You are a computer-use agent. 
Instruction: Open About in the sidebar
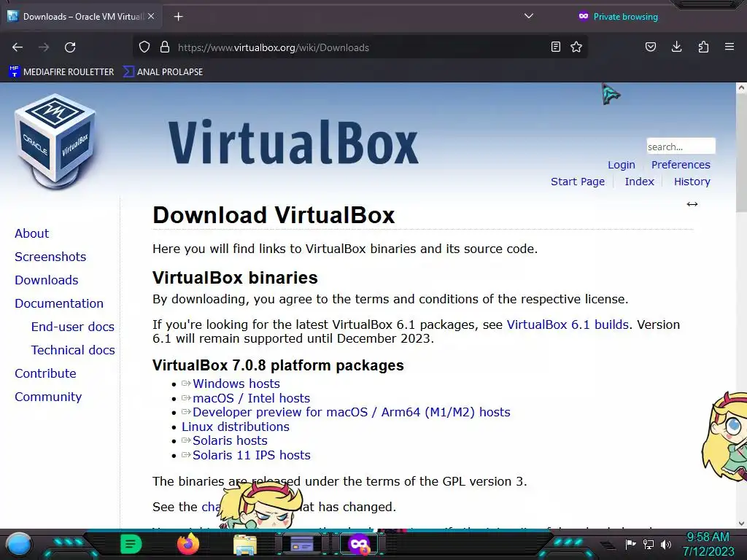click(x=32, y=233)
